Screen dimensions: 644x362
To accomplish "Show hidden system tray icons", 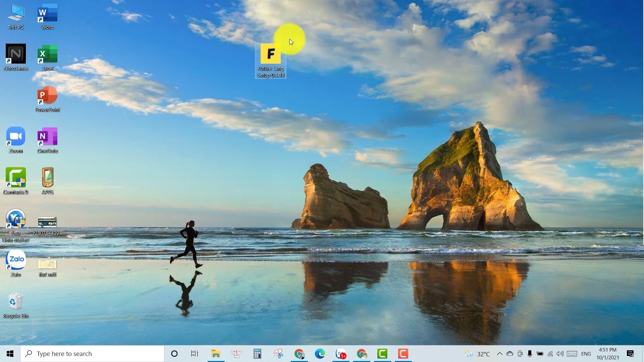I will click(x=500, y=354).
